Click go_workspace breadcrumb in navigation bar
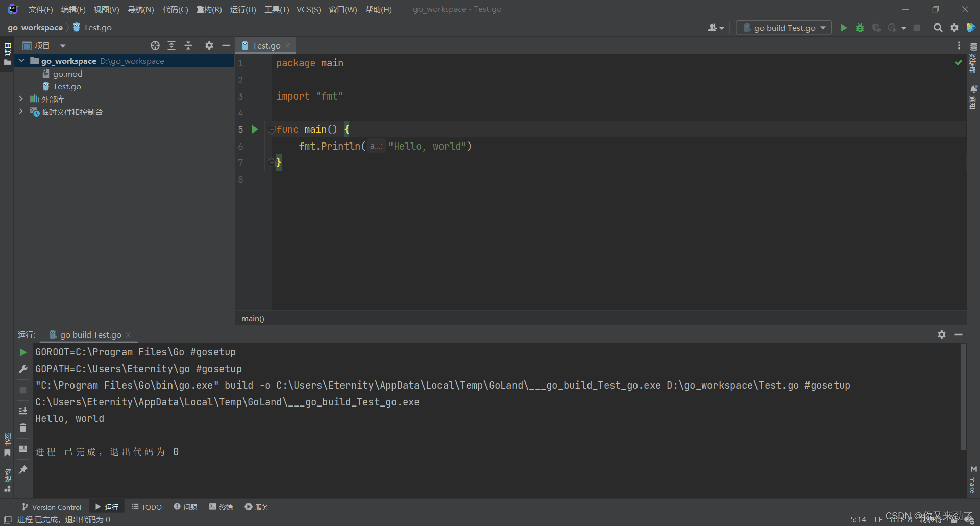Screen dimensions: 980x526 (35, 28)
